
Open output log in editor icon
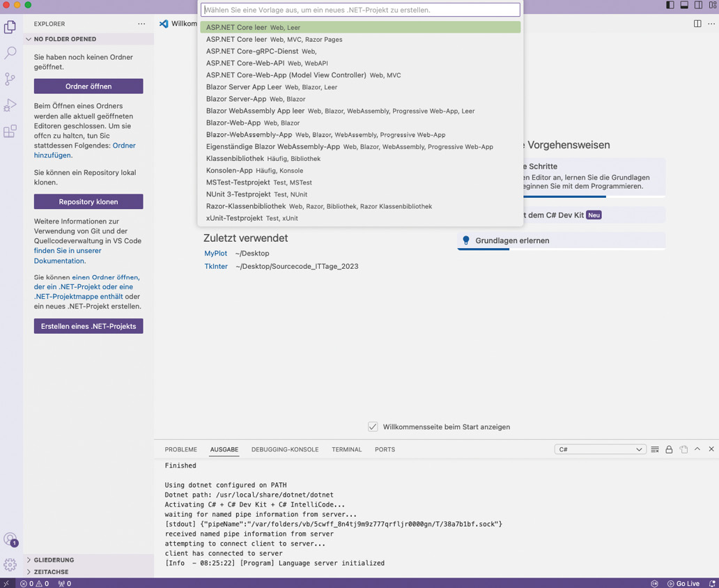[683, 449]
